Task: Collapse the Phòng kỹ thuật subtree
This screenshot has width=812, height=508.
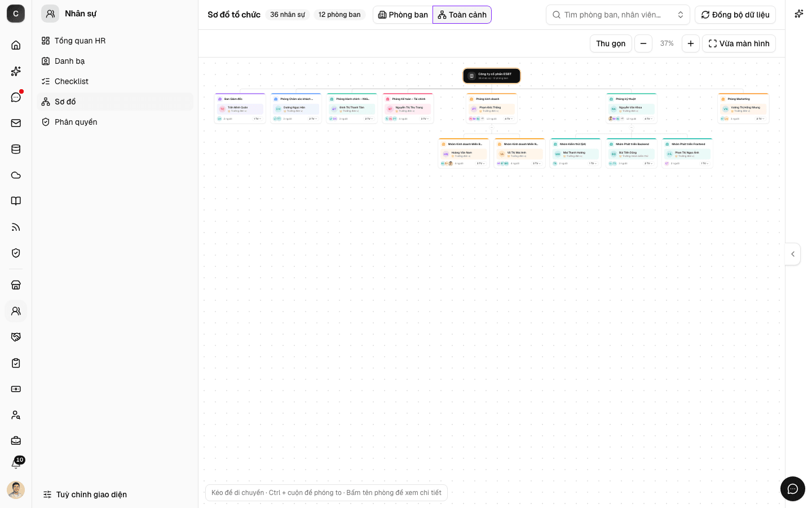Action: [632, 128]
